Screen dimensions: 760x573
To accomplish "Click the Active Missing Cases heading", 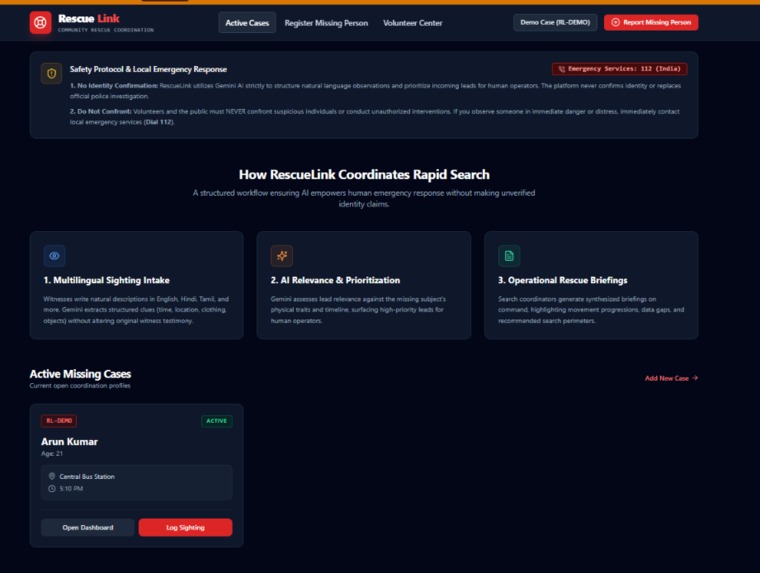I will 80,374.
